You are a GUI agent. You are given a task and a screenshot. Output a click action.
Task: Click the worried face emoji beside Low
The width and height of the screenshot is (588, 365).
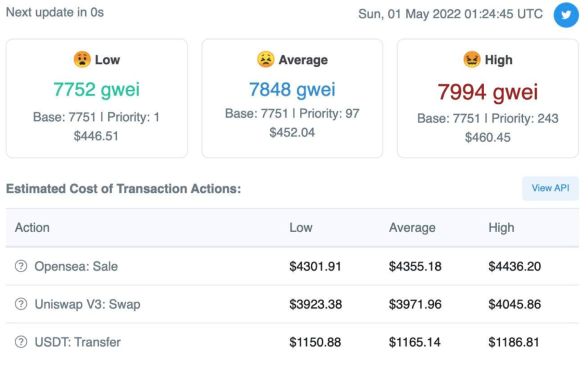click(82, 60)
